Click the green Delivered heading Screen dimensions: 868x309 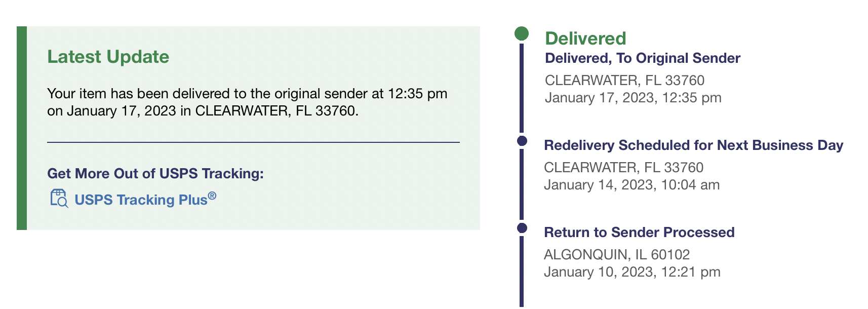click(585, 38)
